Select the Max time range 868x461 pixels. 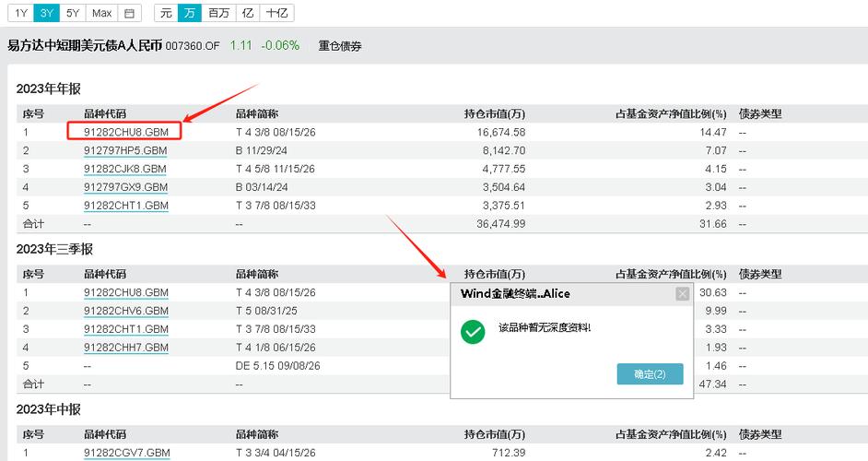102,13
